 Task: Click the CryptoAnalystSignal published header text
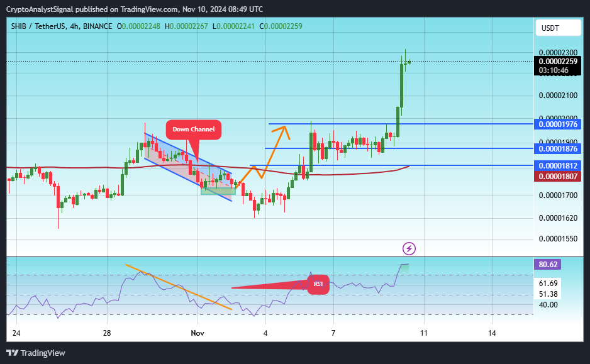(x=135, y=9)
